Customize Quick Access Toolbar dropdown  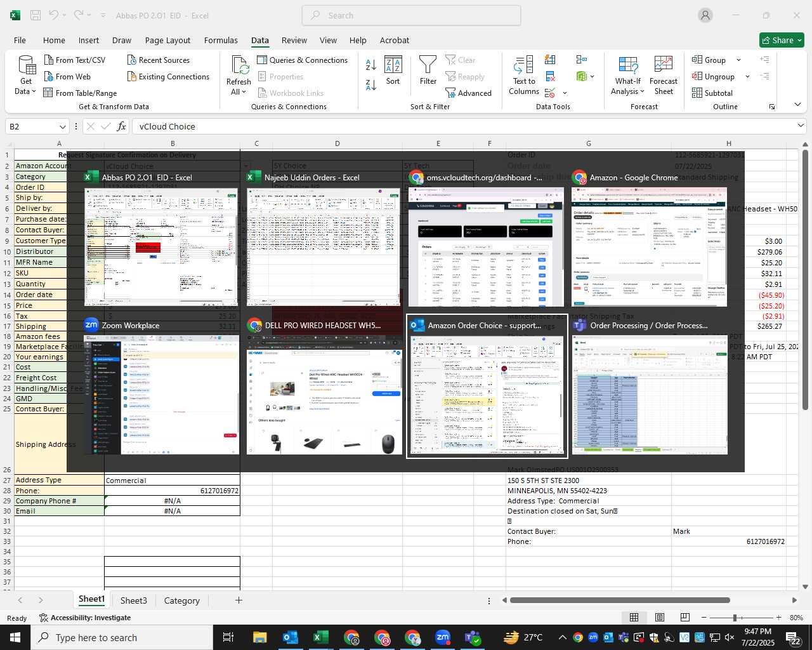[x=103, y=15]
